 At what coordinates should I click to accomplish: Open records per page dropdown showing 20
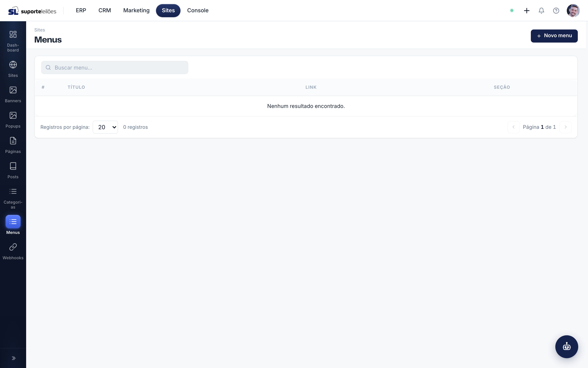point(105,127)
